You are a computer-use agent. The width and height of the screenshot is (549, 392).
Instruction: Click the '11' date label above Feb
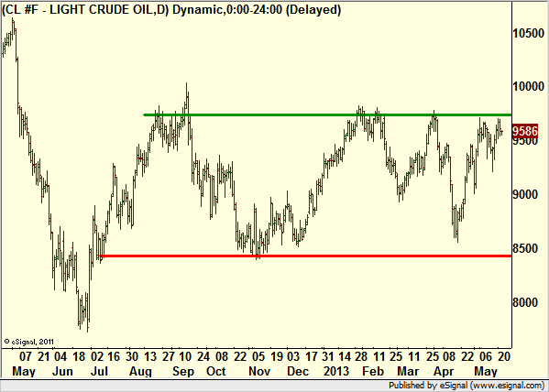[x=379, y=357]
